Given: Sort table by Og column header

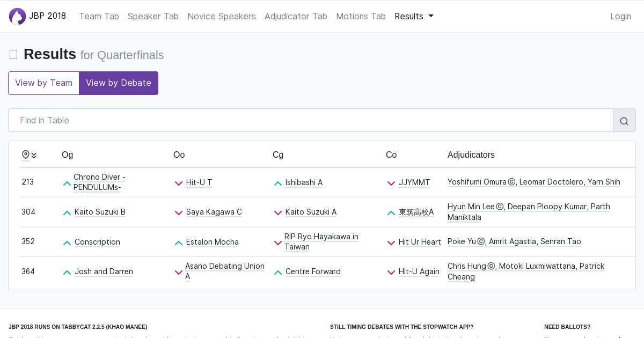Looking at the screenshot, I should [68, 155].
